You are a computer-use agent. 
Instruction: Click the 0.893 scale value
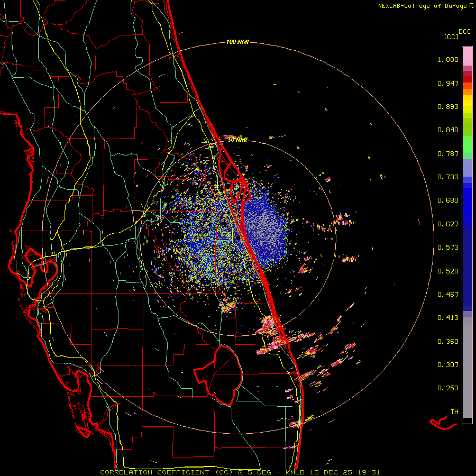[448, 106]
